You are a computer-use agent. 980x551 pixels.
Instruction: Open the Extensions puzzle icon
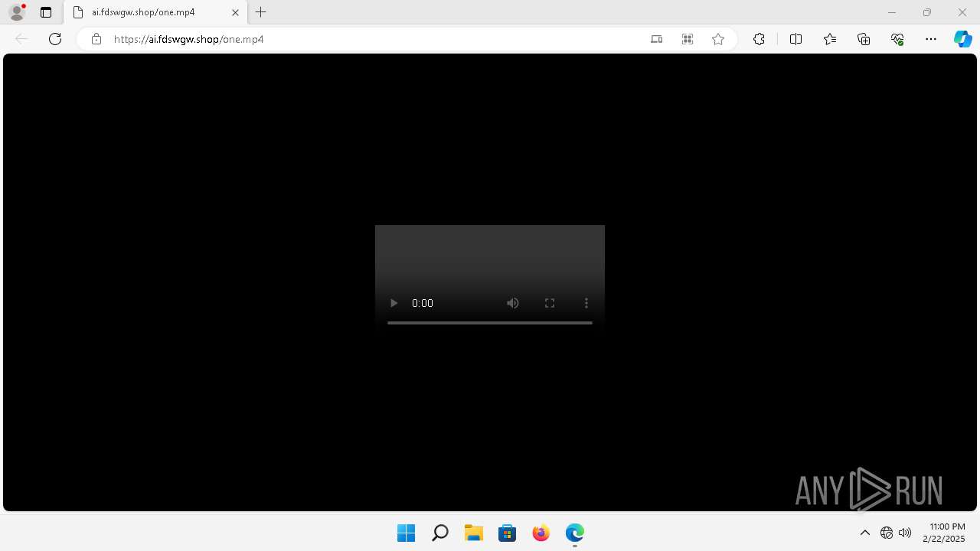(x=759, y=39)
